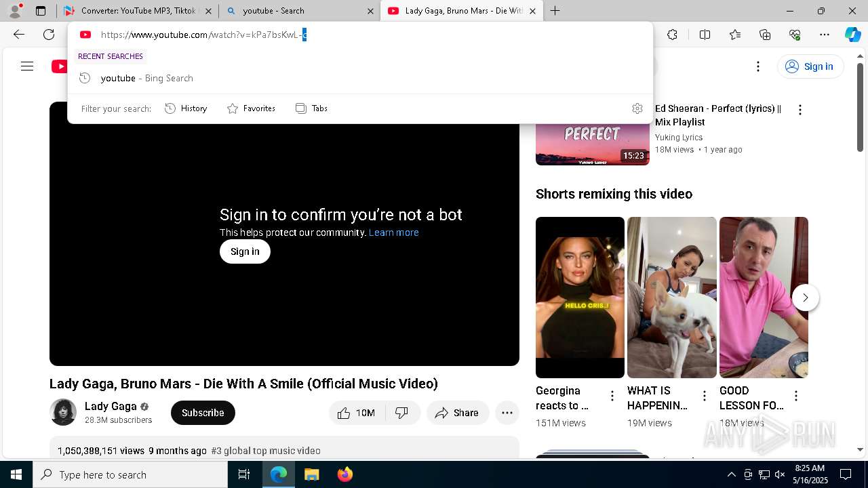Open YouTube settings three-dot menu
The height and width of the screenshot is (488, 868).
coord(758,66)
